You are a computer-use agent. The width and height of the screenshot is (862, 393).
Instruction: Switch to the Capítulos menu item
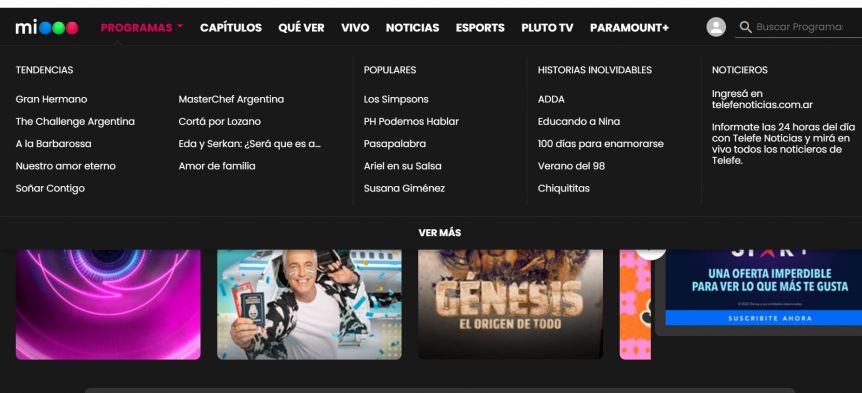click(231, 27)
